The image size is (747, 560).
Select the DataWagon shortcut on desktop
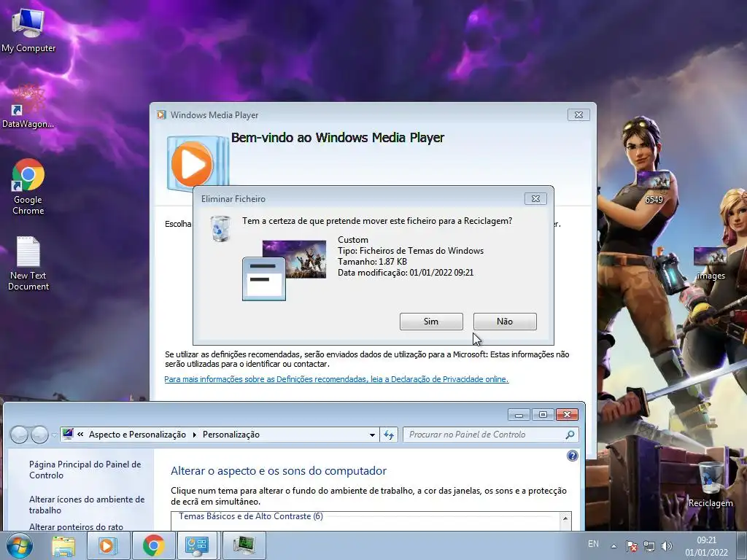[x=28, y=106]
